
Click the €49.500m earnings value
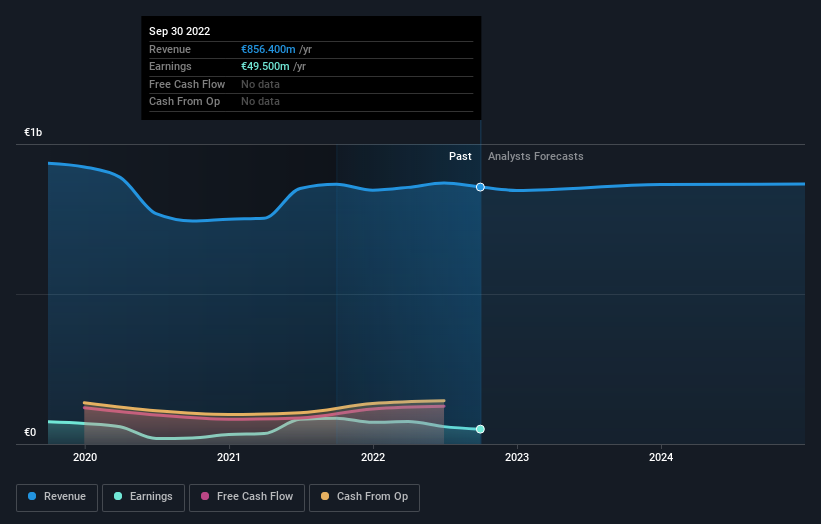coord(265,66)
